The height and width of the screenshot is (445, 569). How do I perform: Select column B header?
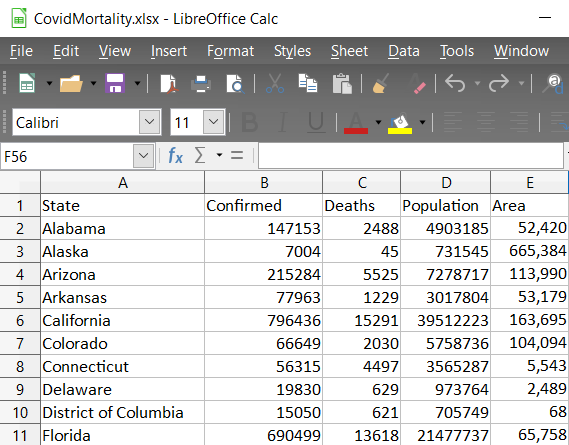click(264, 182)
